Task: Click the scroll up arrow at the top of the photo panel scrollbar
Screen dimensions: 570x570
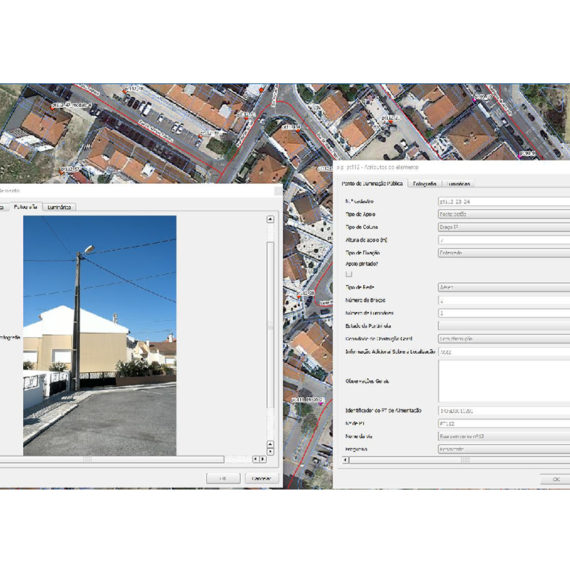Action: point(270,219)
